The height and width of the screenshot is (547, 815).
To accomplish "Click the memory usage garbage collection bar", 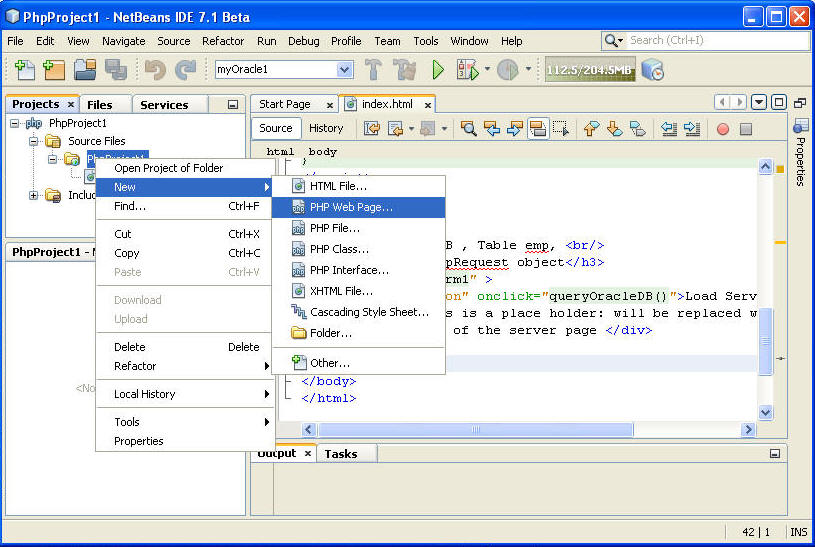I will tap(589, 69).
